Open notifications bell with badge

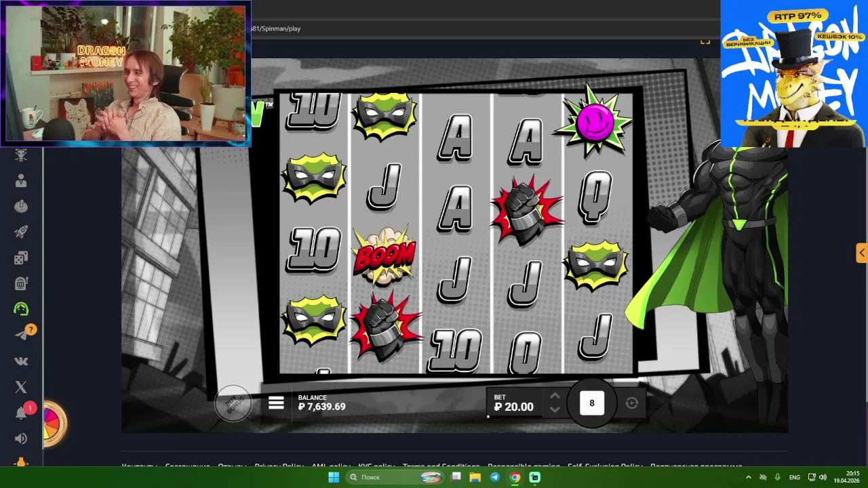21,413
